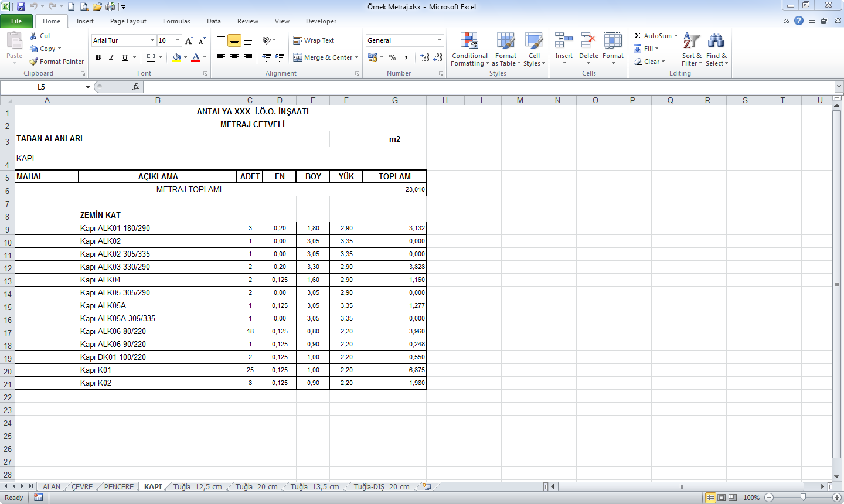Viewport: 844px width, 504px height.
Task: Open the font size dropdown
Action: click(178, 40)
